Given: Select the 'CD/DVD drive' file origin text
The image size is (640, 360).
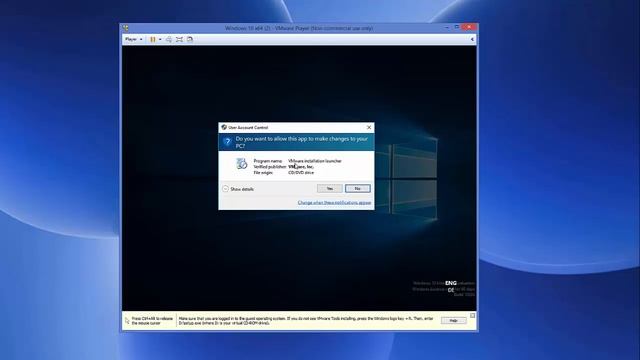Looking at the screenshot, I should click(301, 173).
